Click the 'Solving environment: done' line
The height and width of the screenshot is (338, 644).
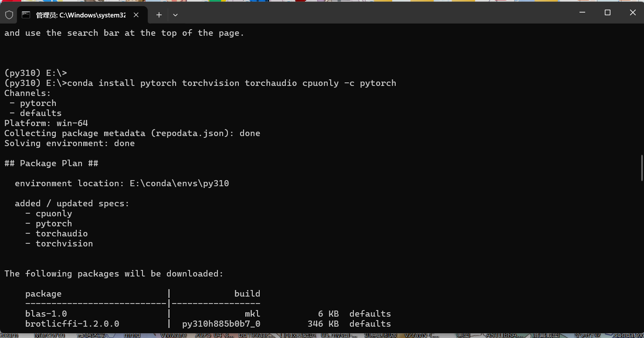tap(70, 143)
